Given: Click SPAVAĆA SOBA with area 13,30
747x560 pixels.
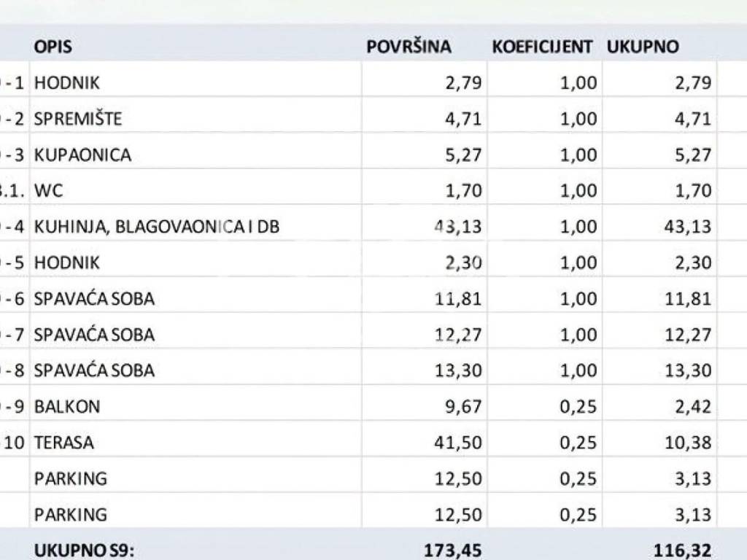Looking at the screenshot, I should coord(94,370).
